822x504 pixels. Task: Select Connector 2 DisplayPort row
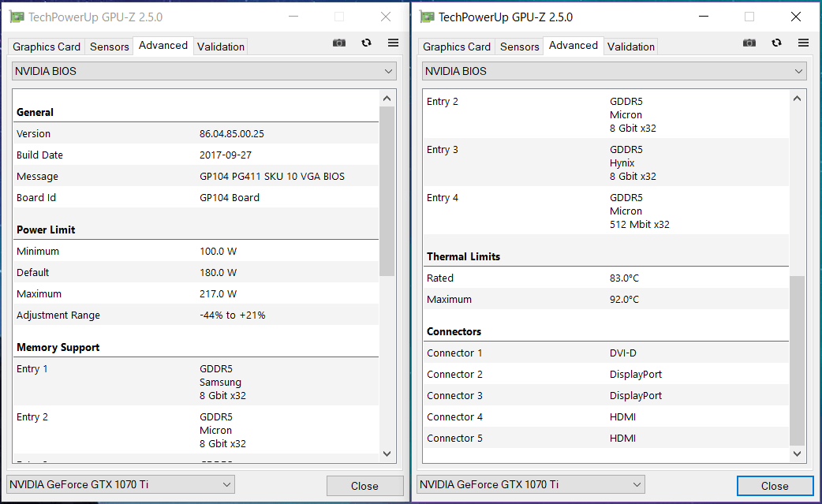click(606, 375)
